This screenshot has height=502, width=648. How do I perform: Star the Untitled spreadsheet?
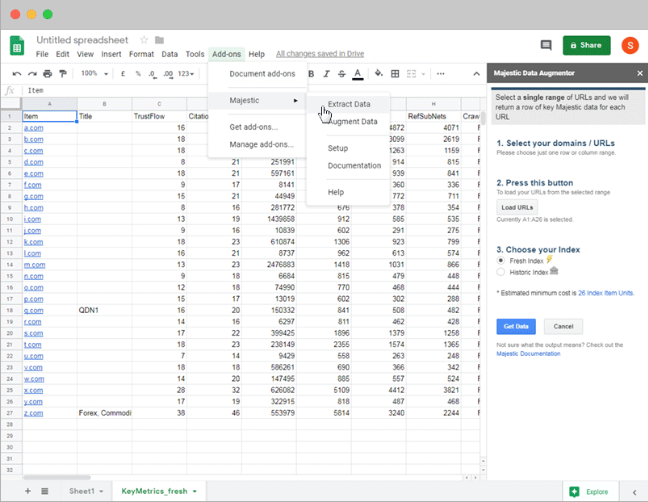pyautogui.click(x=144, y=40)
